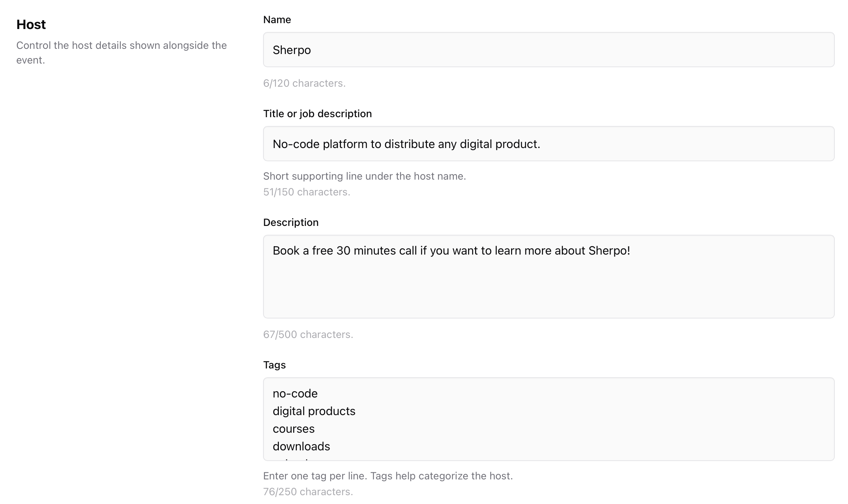Click the courses tag line
The width and height of the screenshot is (848, 504).
click(x=294, y=429)
